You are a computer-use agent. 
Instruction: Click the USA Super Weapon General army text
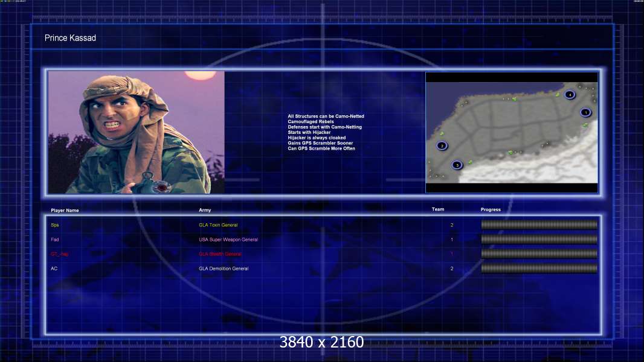[x=228, y=240]
